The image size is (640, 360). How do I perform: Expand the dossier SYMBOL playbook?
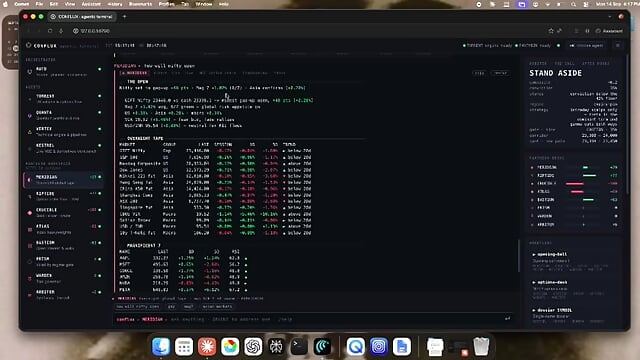552,310
